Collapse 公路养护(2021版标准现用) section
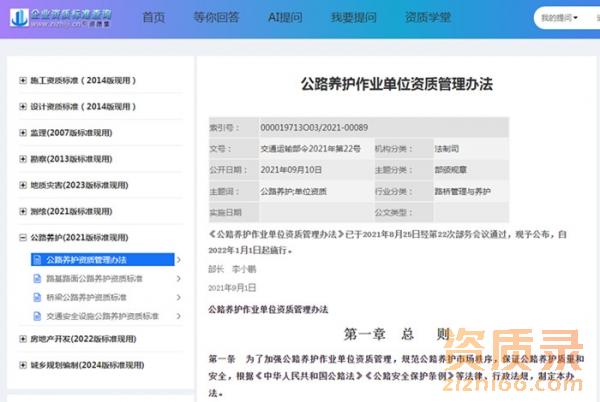This screenshot has width=600, height=402. pos(23,238)
